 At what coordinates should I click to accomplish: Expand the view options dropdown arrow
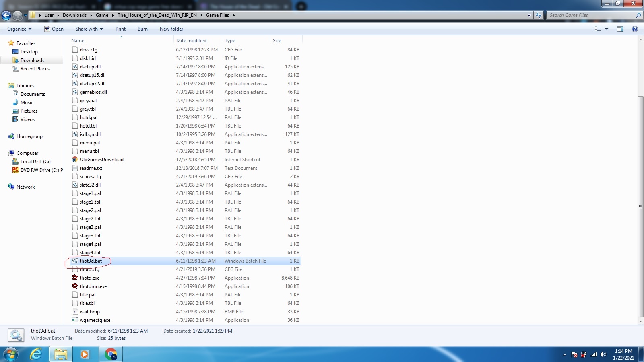(607, 29)
